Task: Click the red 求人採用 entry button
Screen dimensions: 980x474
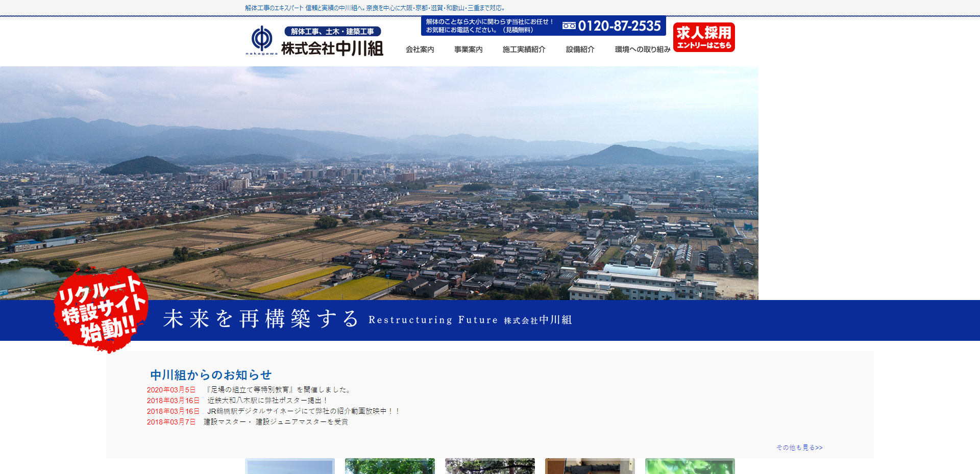Action: coord(704,37)
